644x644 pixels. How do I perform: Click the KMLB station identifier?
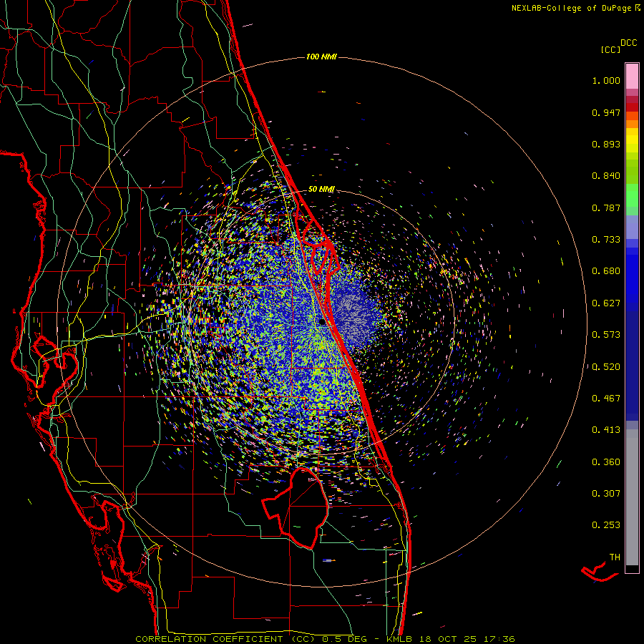click(x=399, y=639)
